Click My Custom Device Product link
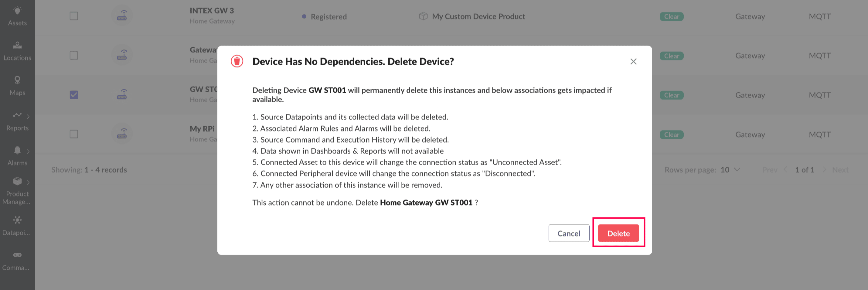Image resolution: width=868 pixels, height=290 pixels. pyautogui.click(x=478, y=16)
